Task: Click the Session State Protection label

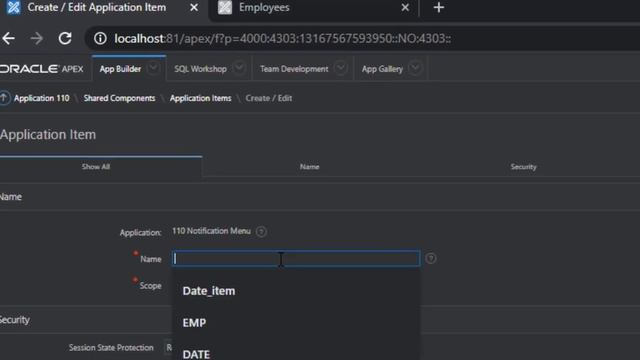Action: pos(111,348)
